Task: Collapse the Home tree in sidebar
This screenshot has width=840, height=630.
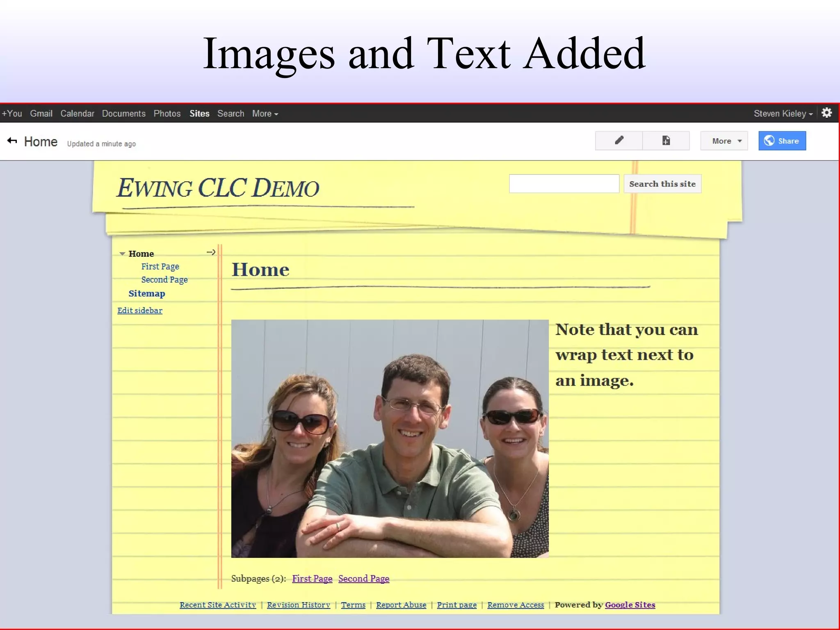Action: click(x=122, y=254)
